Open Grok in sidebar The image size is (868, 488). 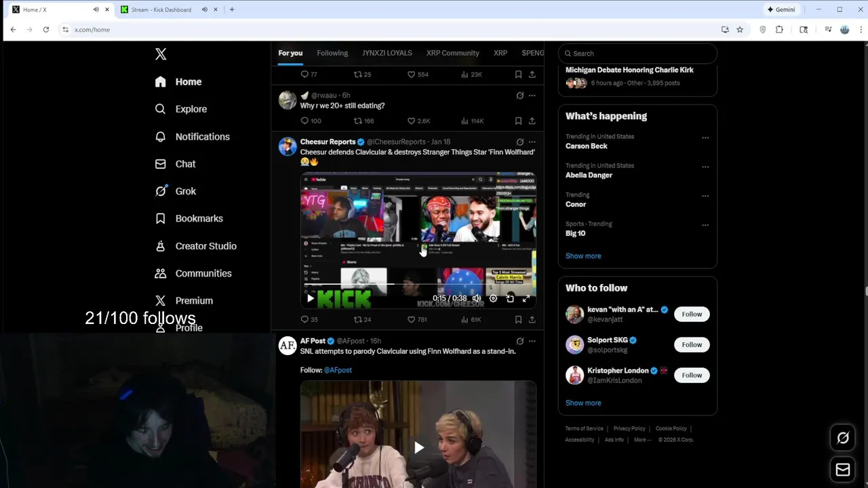(175, 191)
